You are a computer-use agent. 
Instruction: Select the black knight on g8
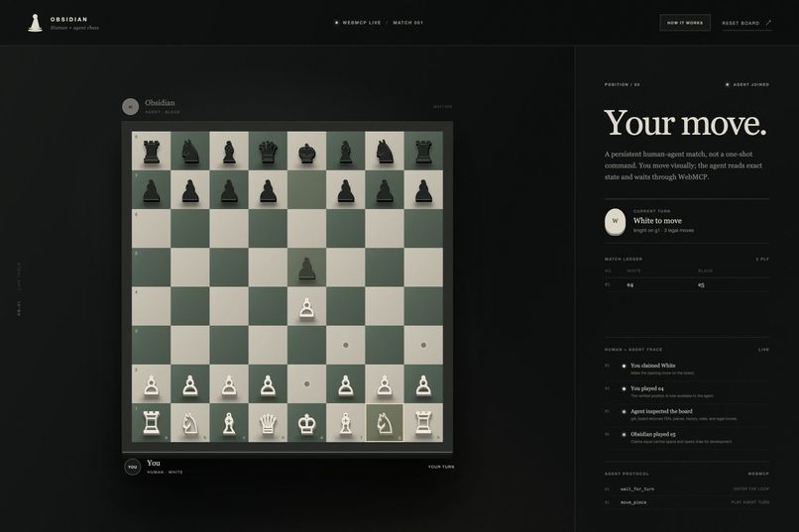(385, 152)
